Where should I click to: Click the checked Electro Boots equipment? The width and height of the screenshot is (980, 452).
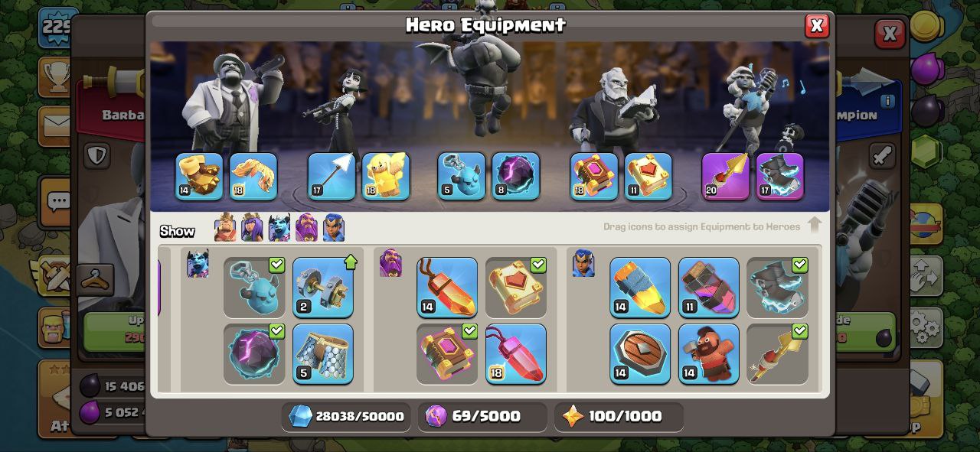coord(777,287)
